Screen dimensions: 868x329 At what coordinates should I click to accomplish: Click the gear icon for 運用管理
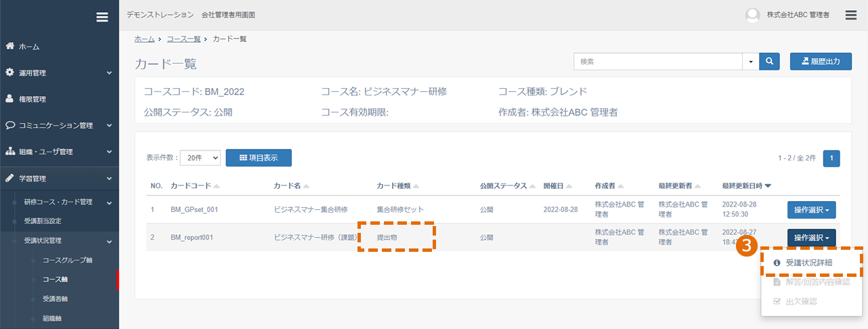pyautogui.click(x=9, y=72)
